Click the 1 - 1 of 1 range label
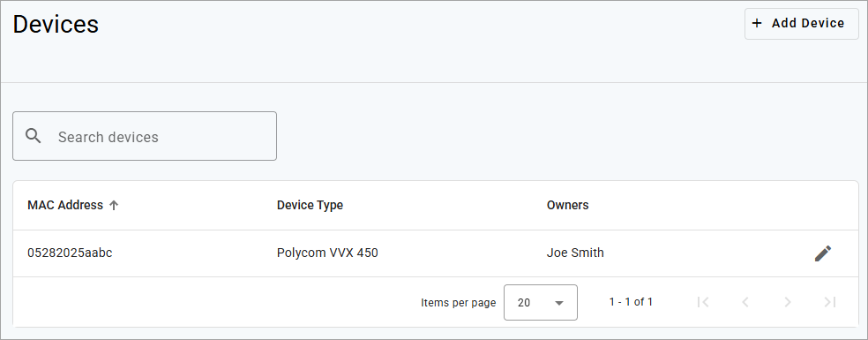The image size is (868, 340). pos(631,302)
